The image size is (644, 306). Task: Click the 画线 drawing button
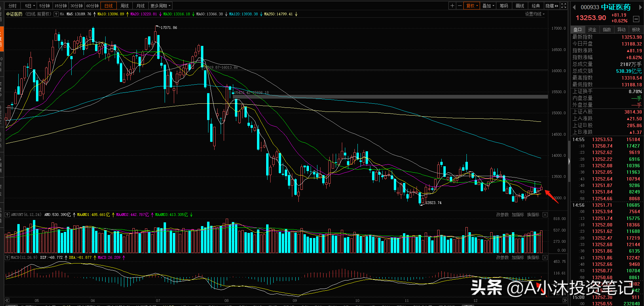520,6
